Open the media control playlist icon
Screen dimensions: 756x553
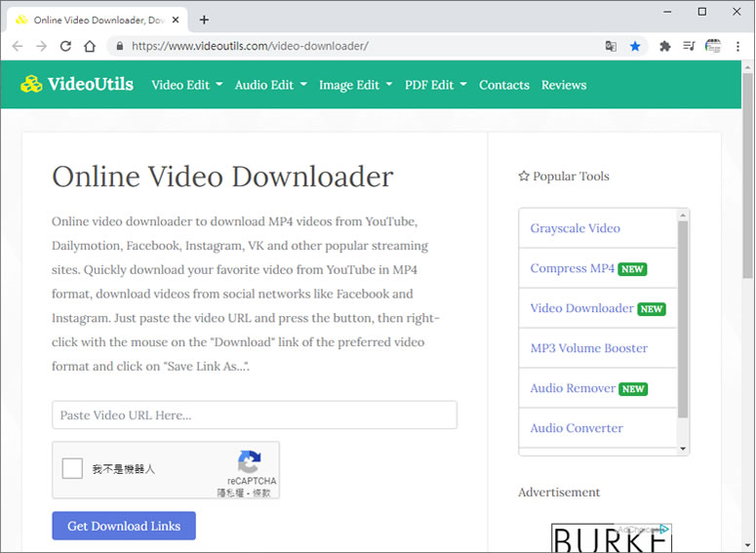tap(689, 46)
